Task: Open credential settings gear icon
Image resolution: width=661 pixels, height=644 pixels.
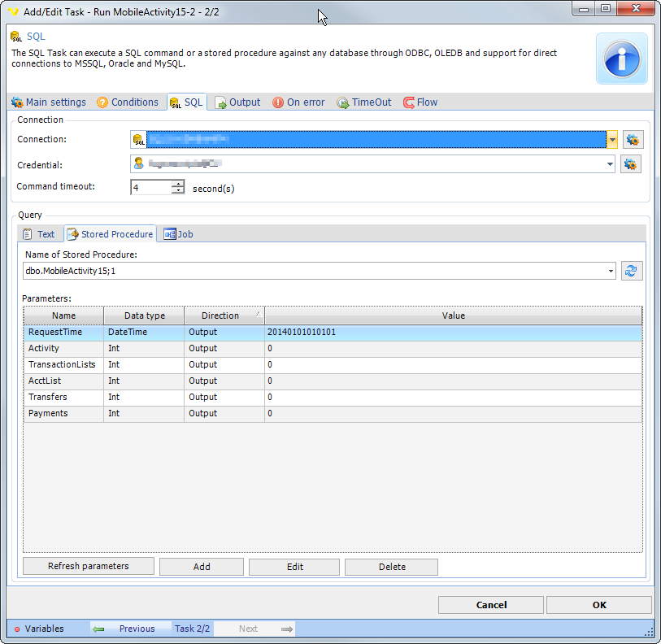Action: [x=632, y=164]
